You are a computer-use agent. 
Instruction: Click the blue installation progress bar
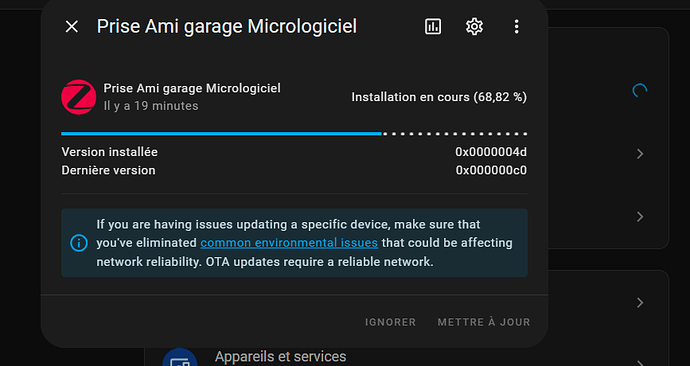pos(221,133)
